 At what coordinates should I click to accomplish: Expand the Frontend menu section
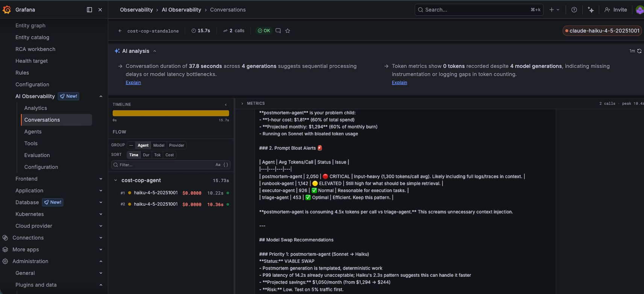[101, 179]
